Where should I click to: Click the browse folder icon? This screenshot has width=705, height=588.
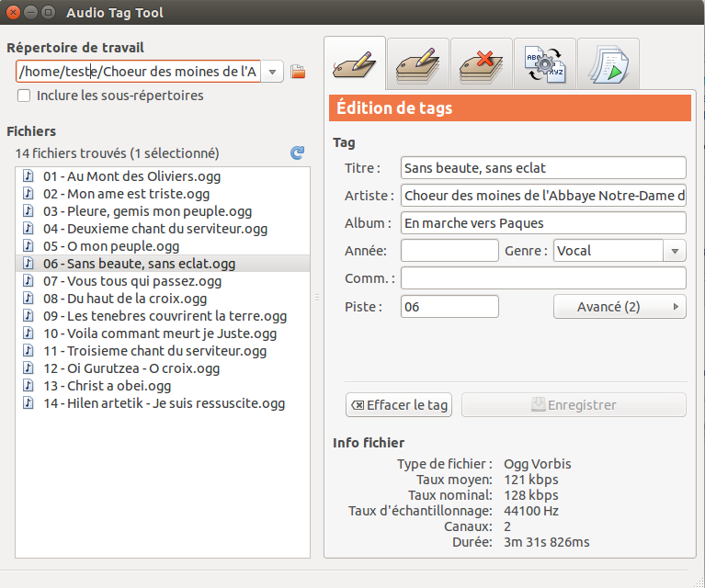click(298, 72)
